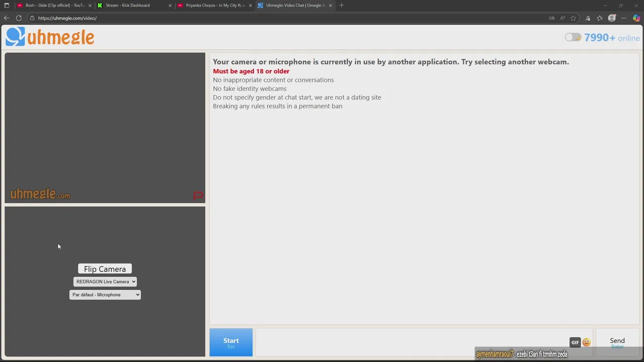Open the tab actions menu icon
The height and width of the screenshot is (362, 644).
click(7, 6)
